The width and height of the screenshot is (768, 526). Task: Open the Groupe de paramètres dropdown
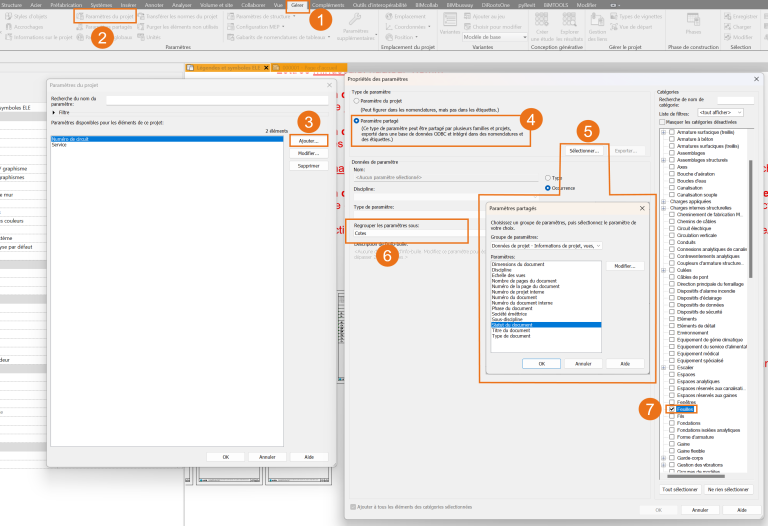click(x=546, y=246)
